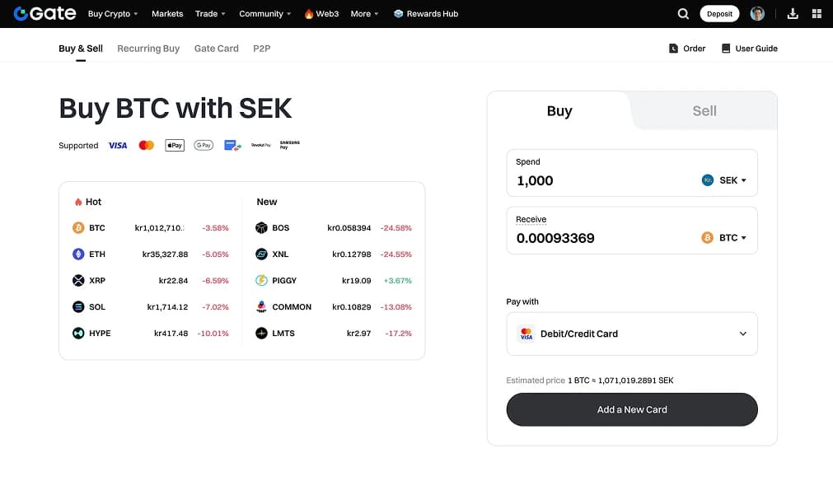Click the Deposit button

(x=719, y=14)
